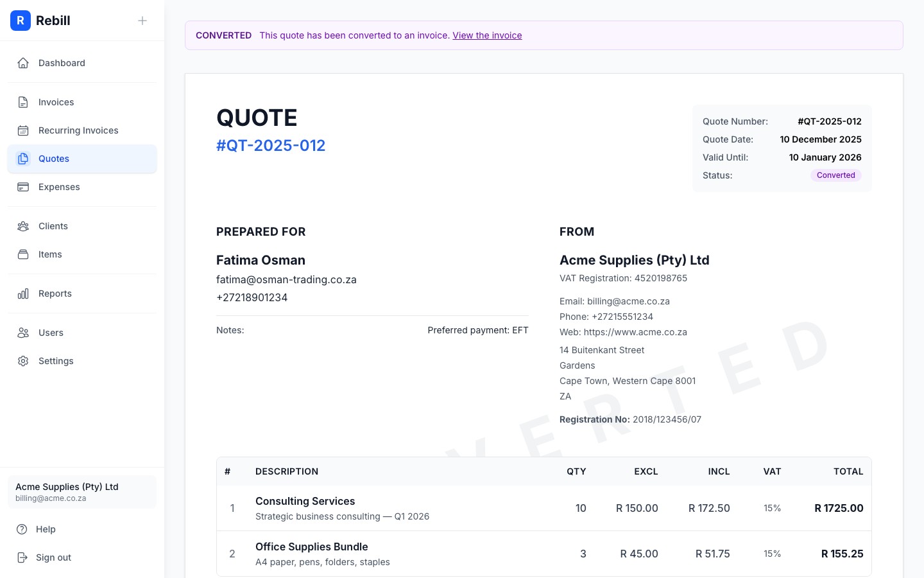Click the quote number #QT-2025-012 heading
This screenshot has width=924, height=578.
point(271,146)
